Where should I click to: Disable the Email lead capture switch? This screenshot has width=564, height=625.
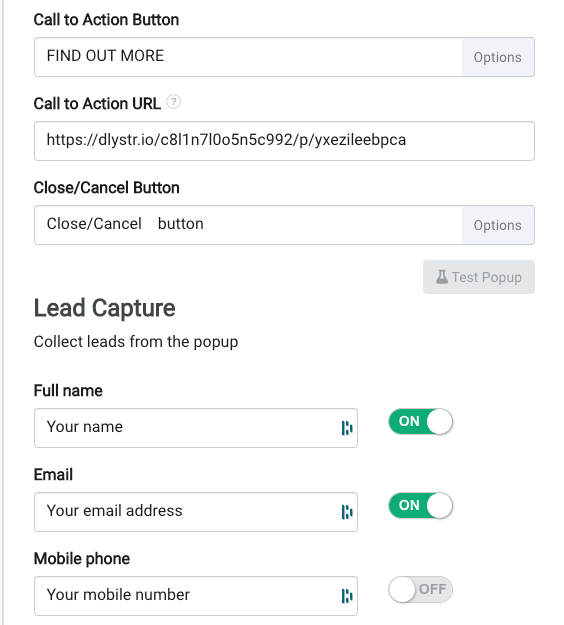(421, 506)
